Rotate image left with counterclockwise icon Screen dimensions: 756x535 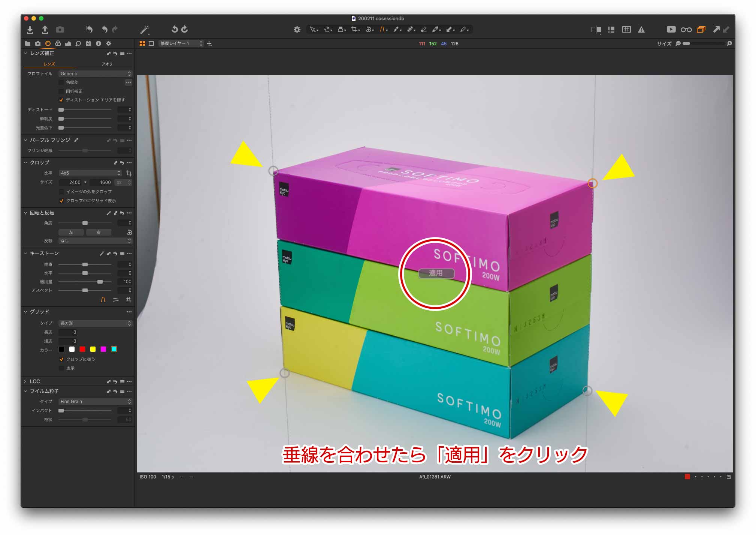pyautogui.click(x=175, y=29)
